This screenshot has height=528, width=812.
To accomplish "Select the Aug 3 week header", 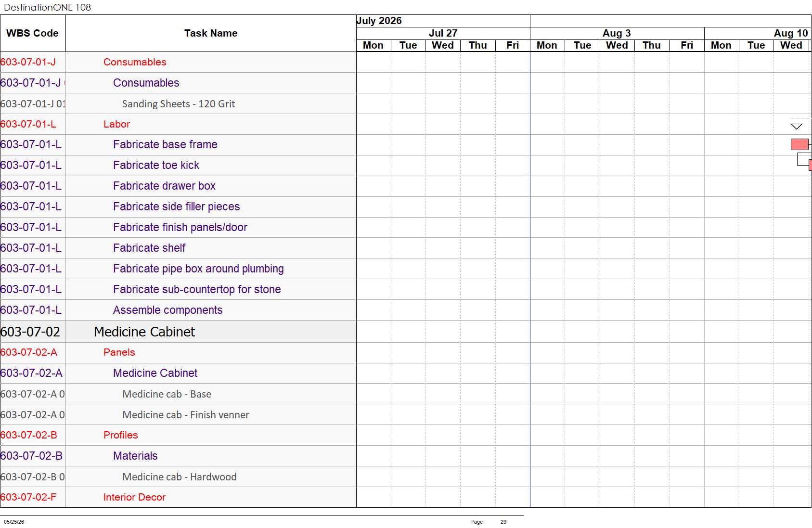I will [x=617, y=33].
